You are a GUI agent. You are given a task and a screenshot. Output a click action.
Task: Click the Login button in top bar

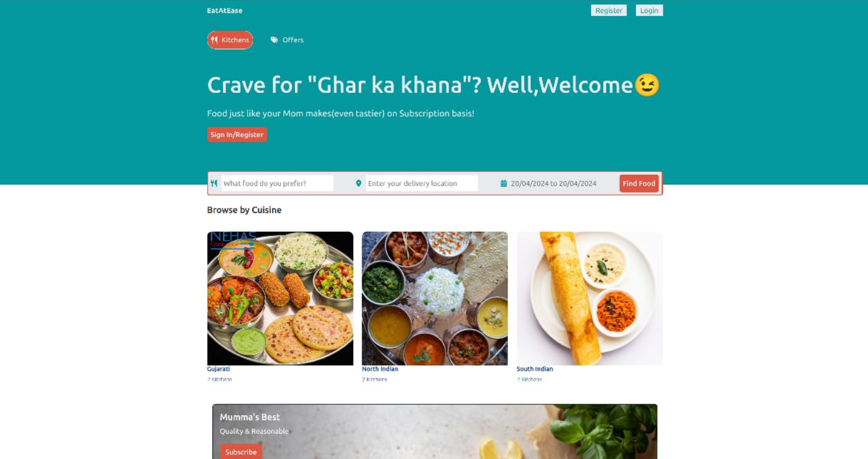click(x=649, y=10)
